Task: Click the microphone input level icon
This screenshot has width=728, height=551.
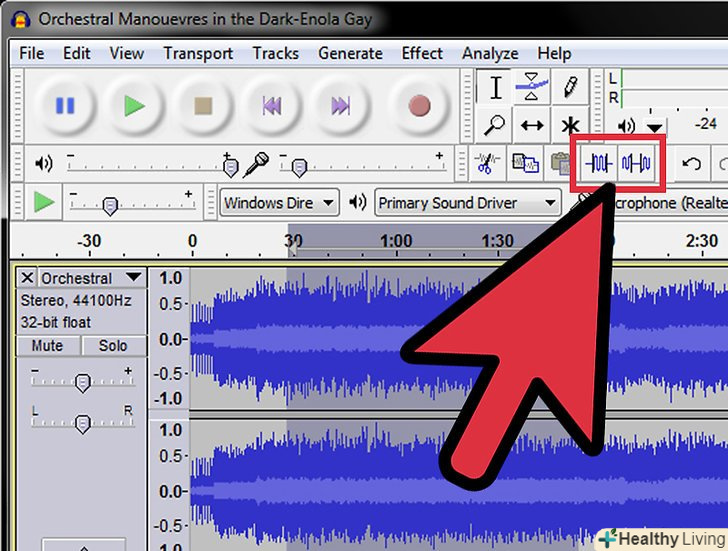Action: (257, 164)
